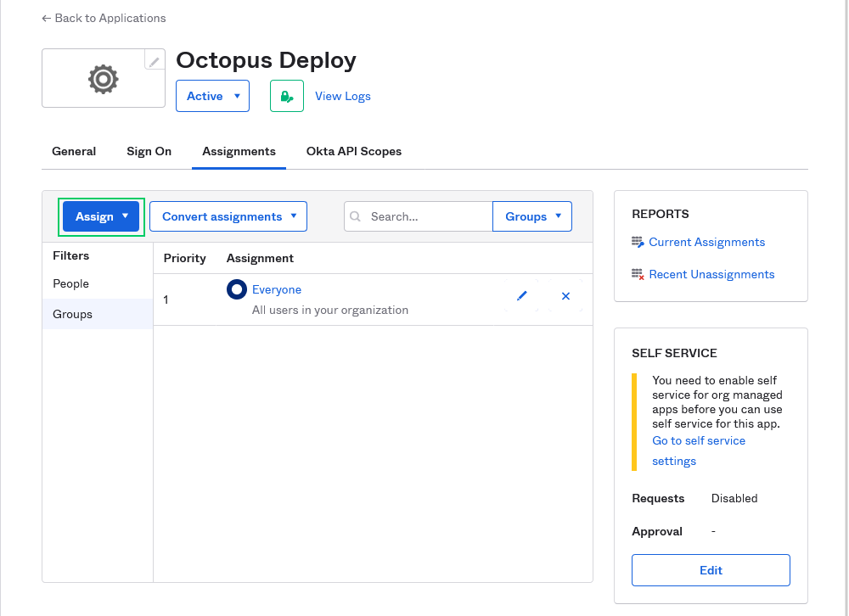Viewport: 849px width, 616px height.
Task: Go back to Applications link
Action: [104, 18]
